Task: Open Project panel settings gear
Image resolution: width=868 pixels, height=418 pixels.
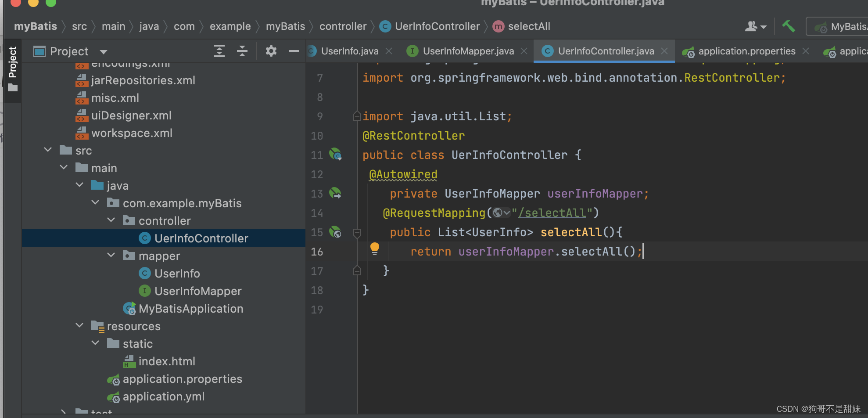Action: pyautogui.click(x=271, y=51)
